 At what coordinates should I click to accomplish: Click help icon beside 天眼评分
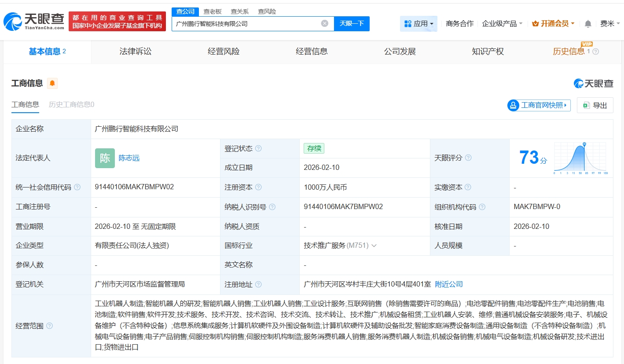point(468,158)
